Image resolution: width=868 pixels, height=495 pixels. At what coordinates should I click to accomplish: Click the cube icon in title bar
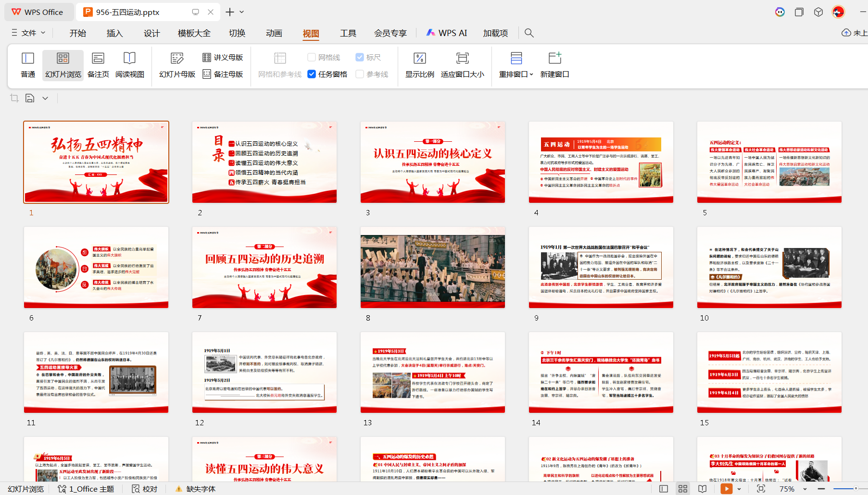tap(818, 12)
